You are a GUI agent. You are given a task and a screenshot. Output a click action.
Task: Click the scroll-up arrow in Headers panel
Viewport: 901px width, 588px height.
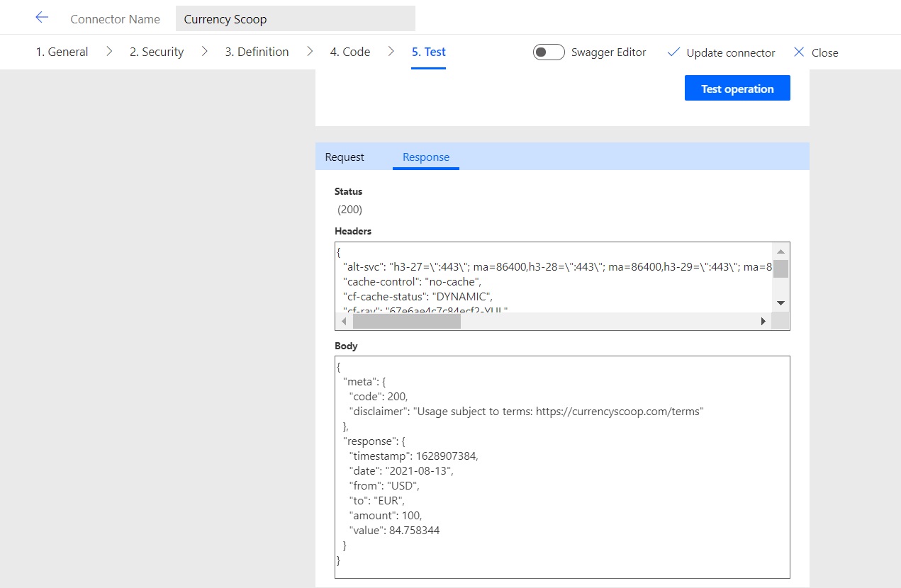click(x=780, y=251)
